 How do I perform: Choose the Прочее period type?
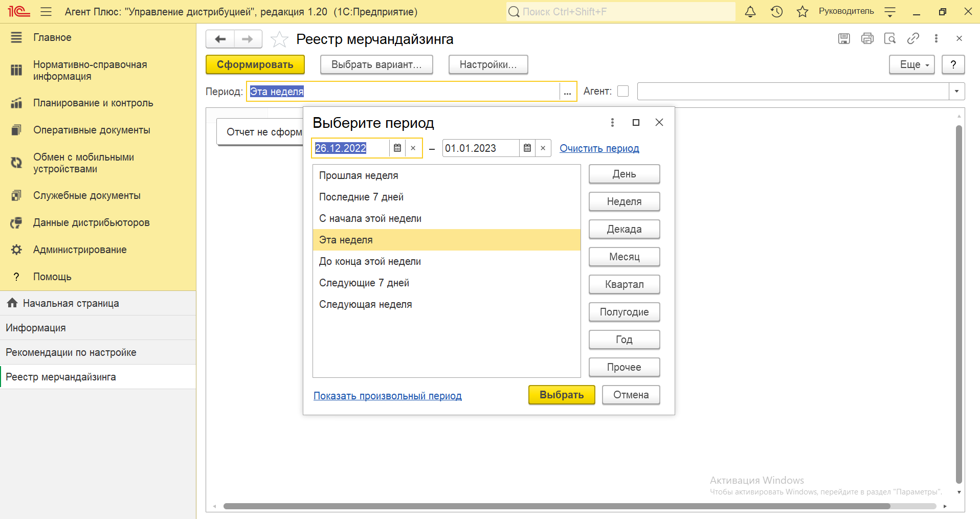coord(624,367)
